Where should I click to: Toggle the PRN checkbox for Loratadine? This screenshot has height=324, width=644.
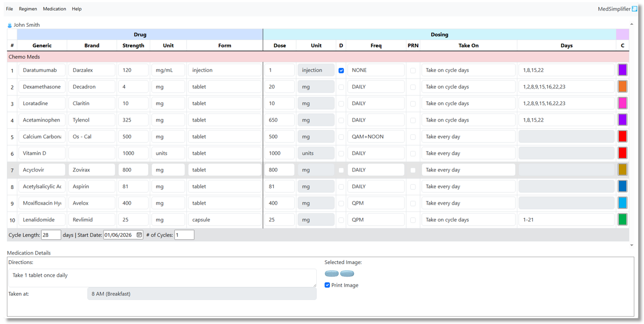(413, 104)
